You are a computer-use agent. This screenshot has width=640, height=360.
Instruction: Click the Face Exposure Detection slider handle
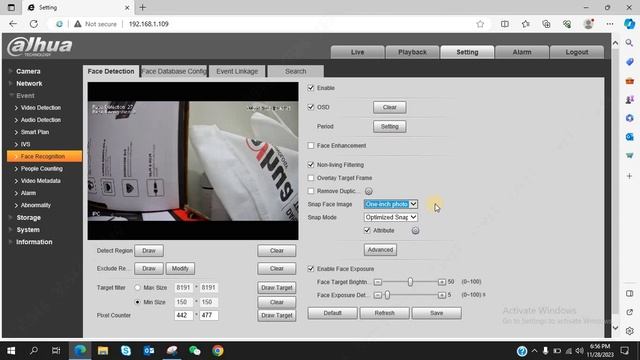(387, 295)
